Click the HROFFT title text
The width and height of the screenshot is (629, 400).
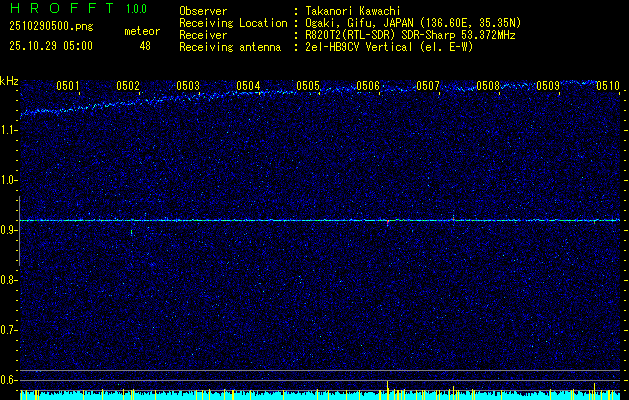[62, 8]
